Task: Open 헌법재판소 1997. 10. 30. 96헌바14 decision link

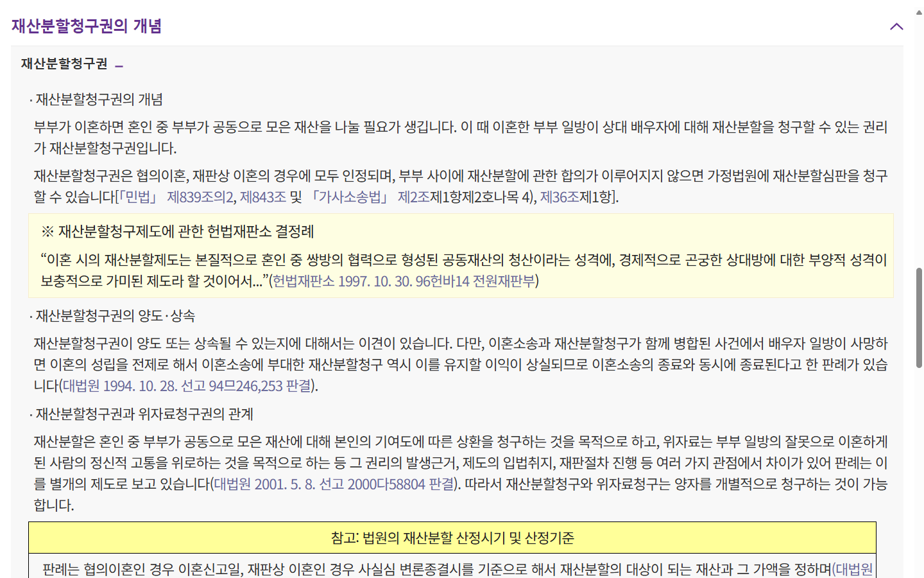Action: pos(404,281)
